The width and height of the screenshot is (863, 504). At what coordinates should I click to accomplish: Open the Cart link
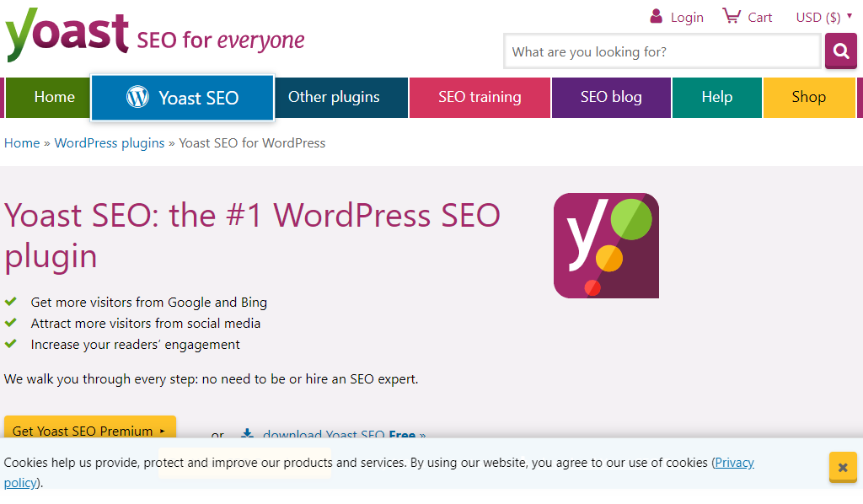[759, 18]
